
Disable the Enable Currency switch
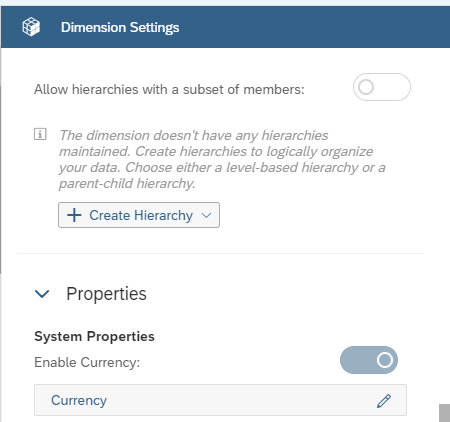click(369, 360)
